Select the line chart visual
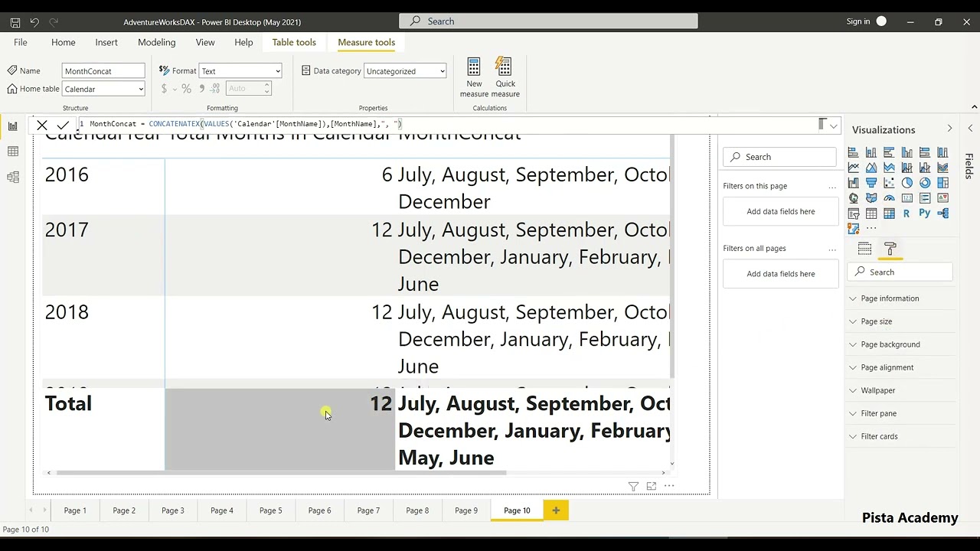Viewport: 980px width, 551px height. pos(853,168)
